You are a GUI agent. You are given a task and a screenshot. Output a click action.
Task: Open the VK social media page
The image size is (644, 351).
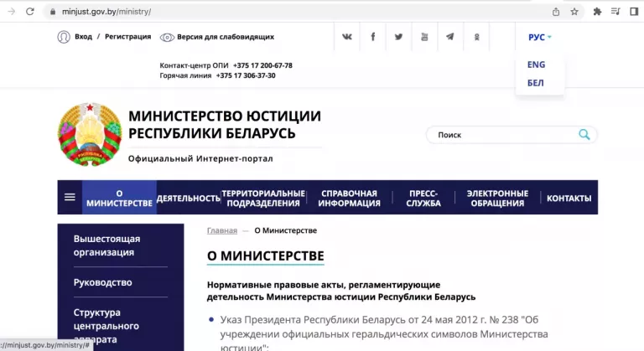347,37
